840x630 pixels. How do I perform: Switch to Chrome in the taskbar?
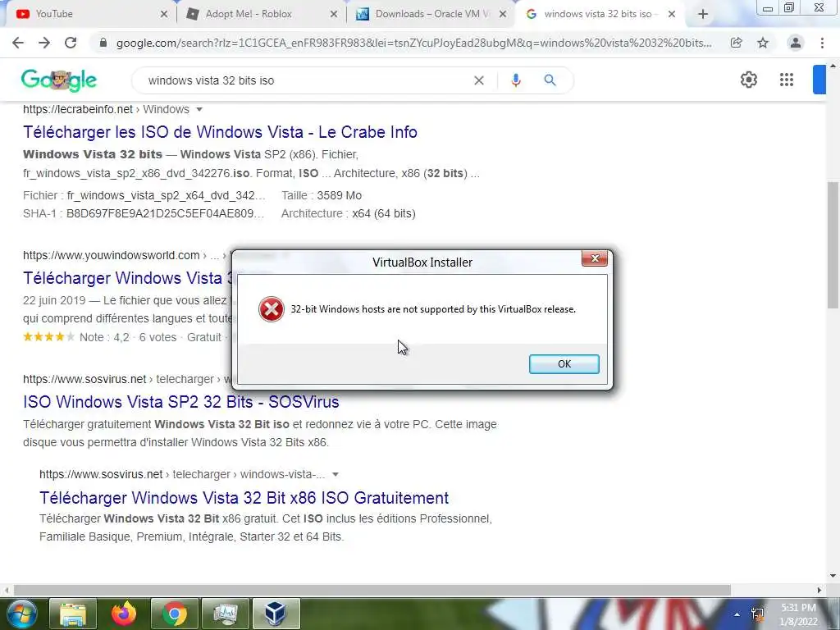pyautogui.click(x=175, y=614)
